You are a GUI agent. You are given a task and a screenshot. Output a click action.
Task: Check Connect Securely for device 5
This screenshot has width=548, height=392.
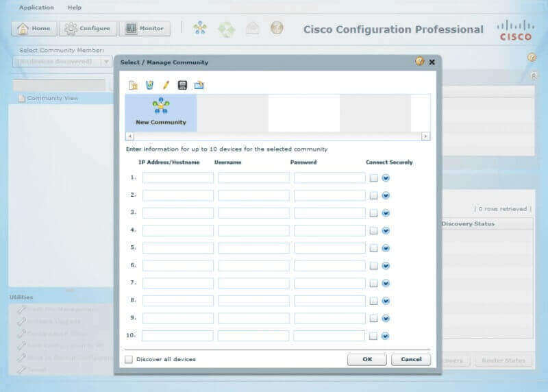pyautogui.click(x=373, y=248)
